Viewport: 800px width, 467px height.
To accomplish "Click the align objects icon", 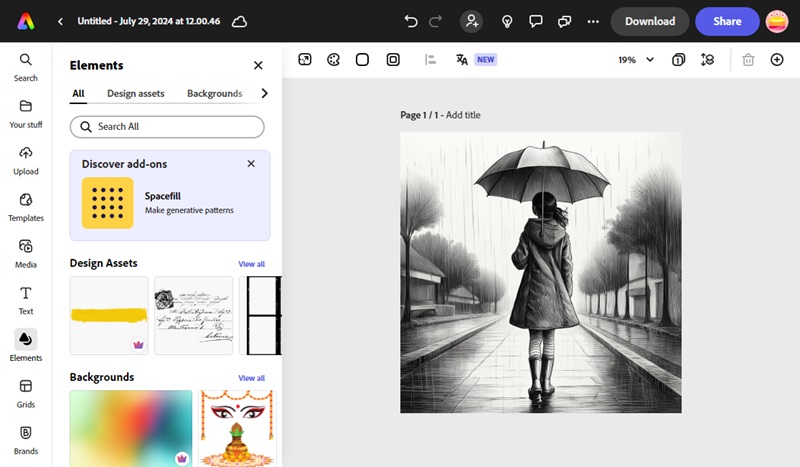I will 430,60.
